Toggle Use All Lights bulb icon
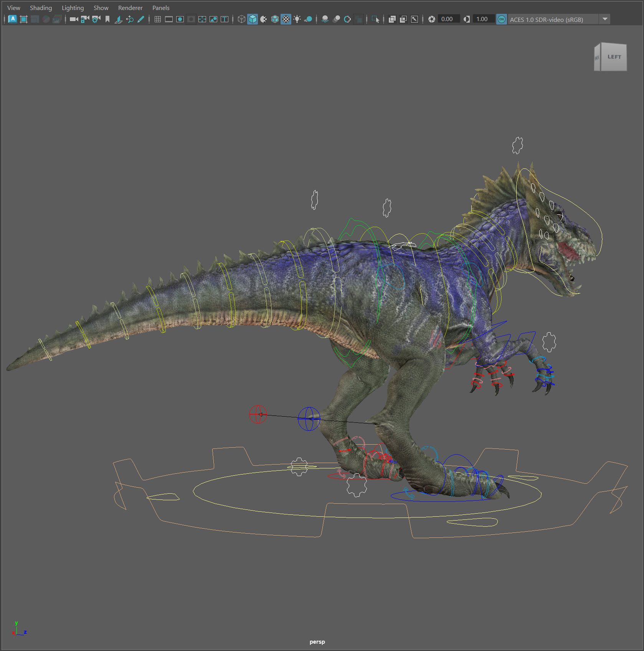Image resolution: width=644 pixels, height=651 pixels. 297,19
